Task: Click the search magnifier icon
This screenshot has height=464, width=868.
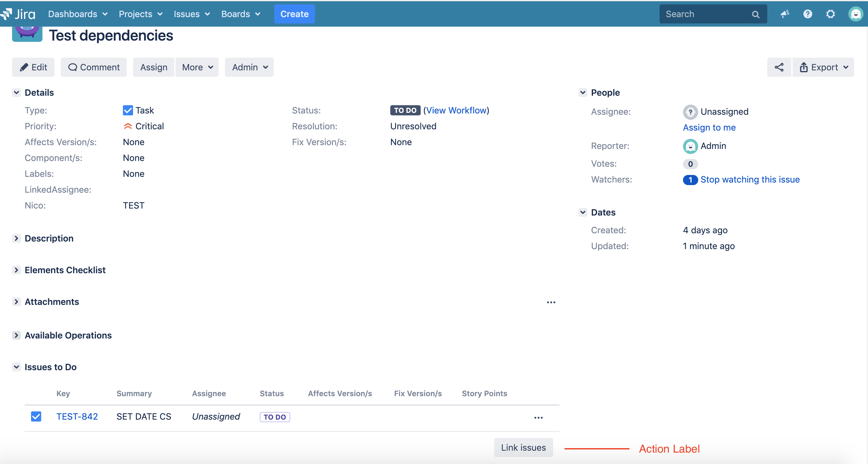Action: [x=756, y=14]
